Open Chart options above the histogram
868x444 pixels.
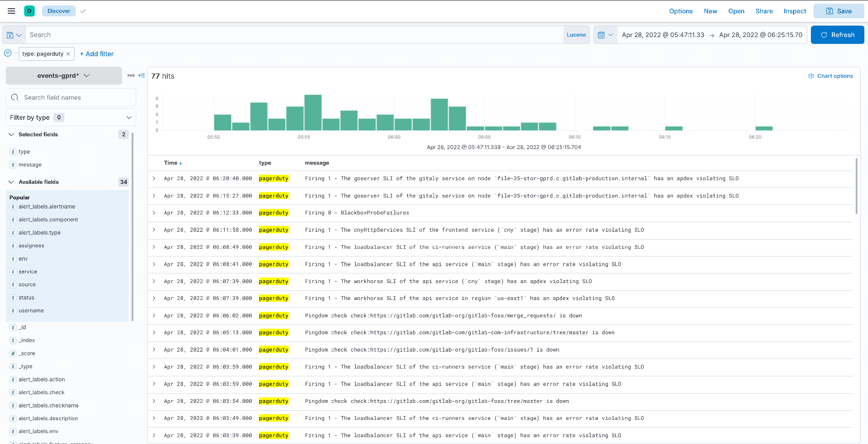point(831,76)
